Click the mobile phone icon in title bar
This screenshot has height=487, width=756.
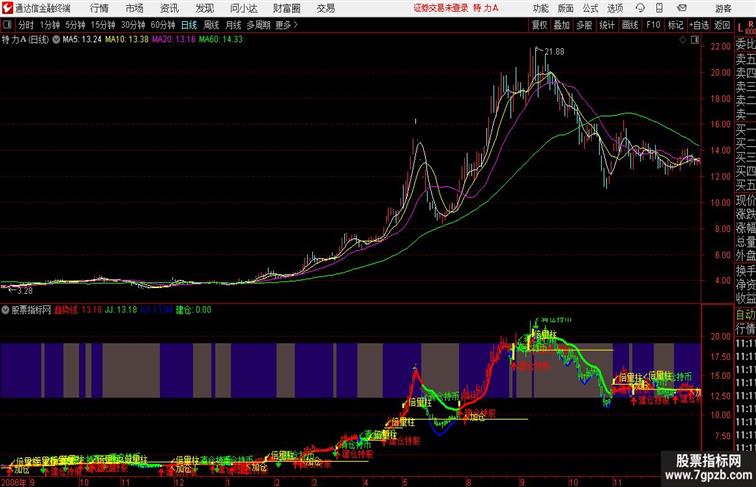[x=659, y=8]
